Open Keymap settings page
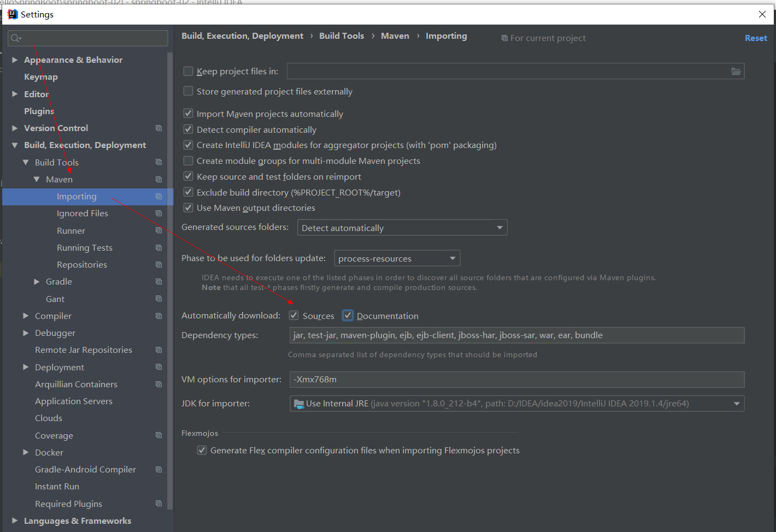 point(41,77)
